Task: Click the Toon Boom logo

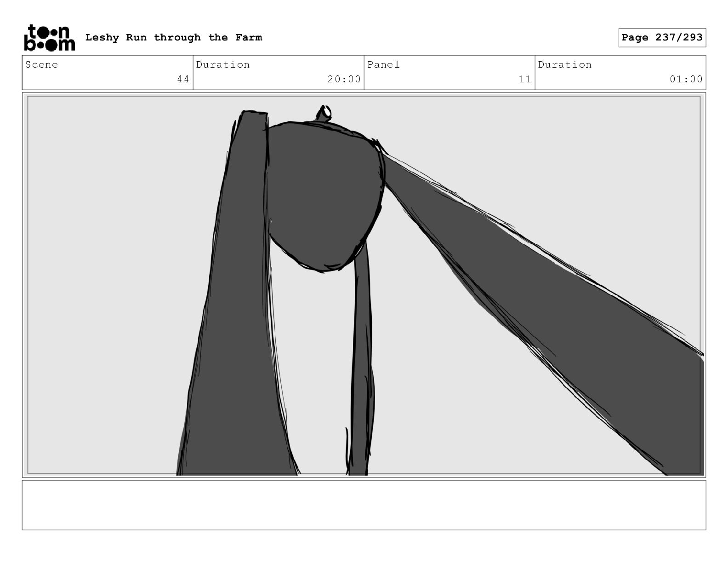Action: [x=49, y=37]
